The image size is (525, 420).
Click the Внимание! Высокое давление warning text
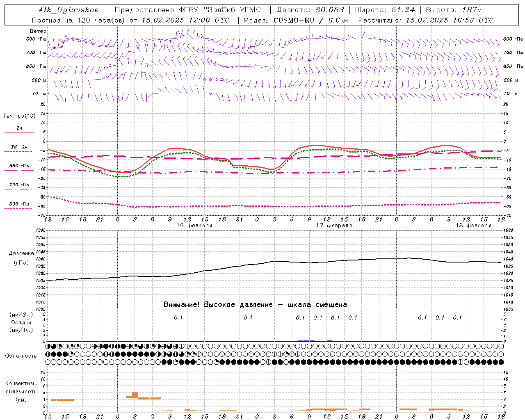coord(255,304)
